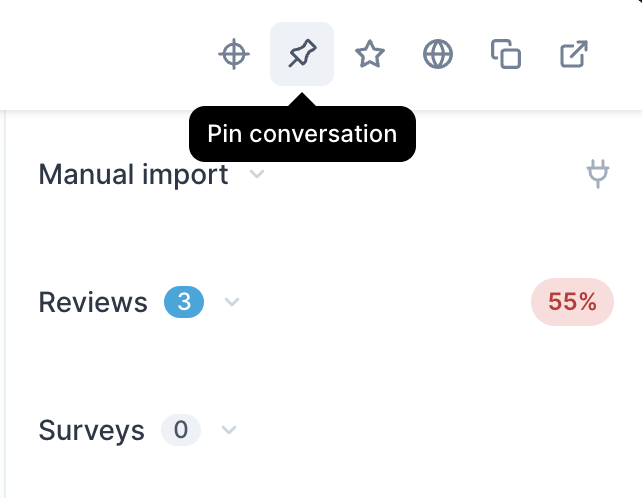Click the plug integration icon beside Manual import
Screen dimensions: 642x498
point(598,174)
